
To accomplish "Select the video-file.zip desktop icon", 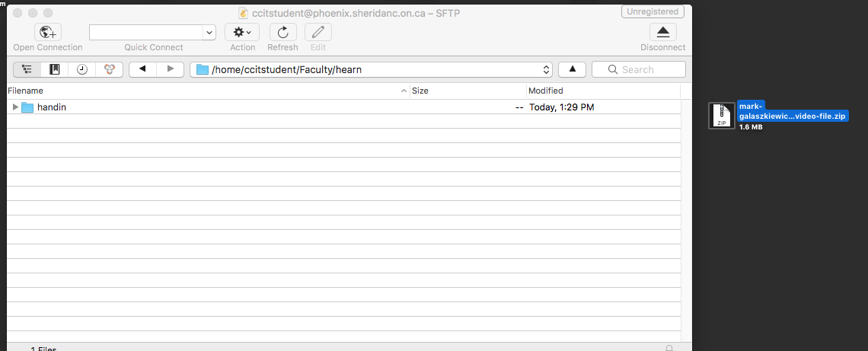I will pyautogui.click(x=722, y=116).
